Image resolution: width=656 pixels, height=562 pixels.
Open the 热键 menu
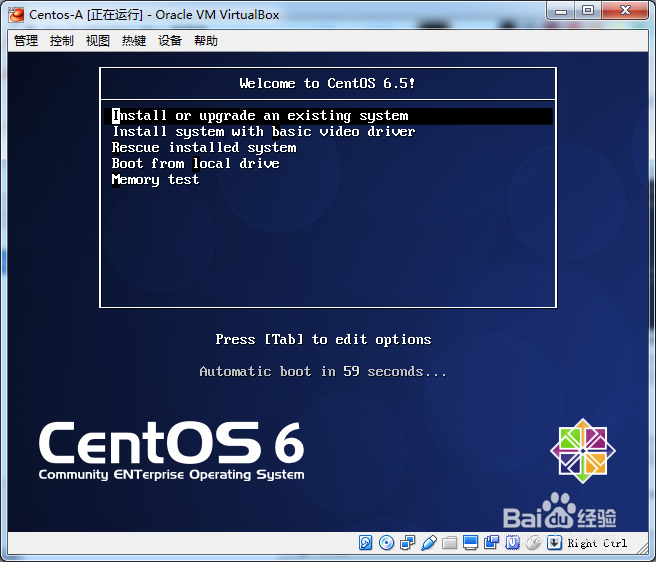pyautogui.click(x=134, y=41)
